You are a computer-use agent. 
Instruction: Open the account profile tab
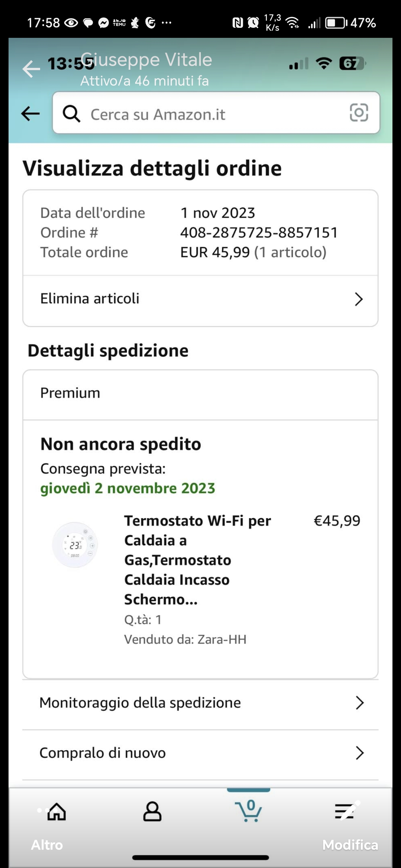(152, 812)
